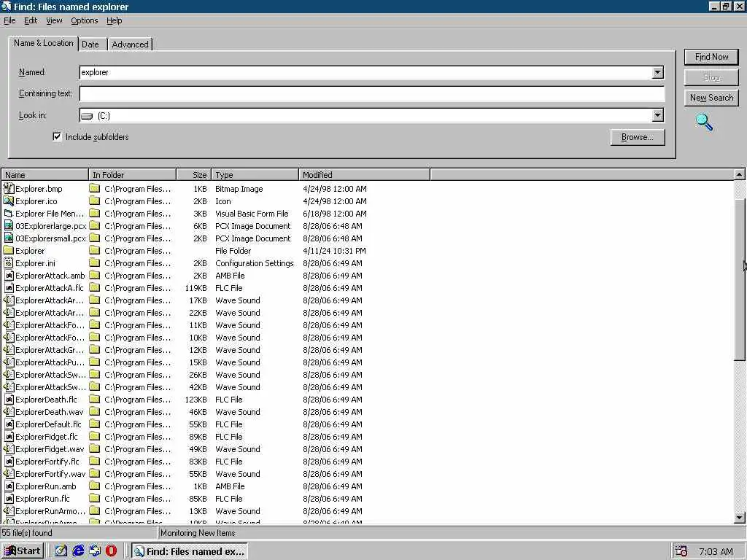
Task: Select the ExplorerFortify.flc file icon
Action: coord(9,462)
